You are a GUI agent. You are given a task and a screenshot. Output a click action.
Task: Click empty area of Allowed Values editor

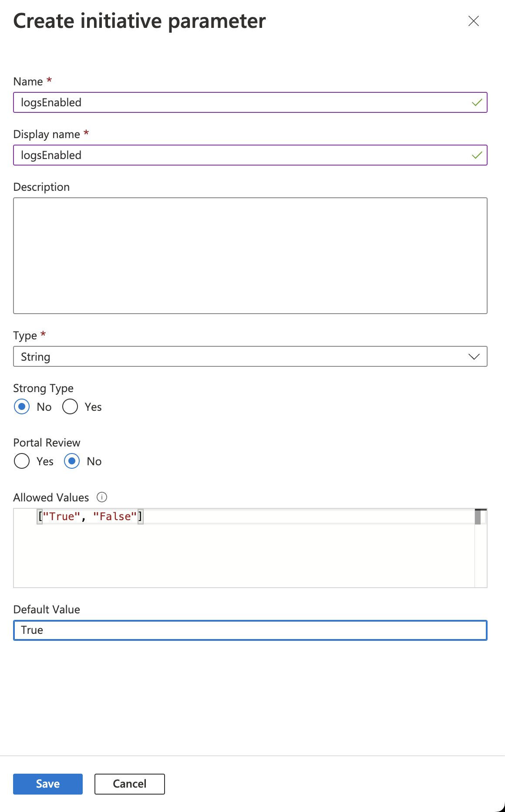click(x=244, y=558)
